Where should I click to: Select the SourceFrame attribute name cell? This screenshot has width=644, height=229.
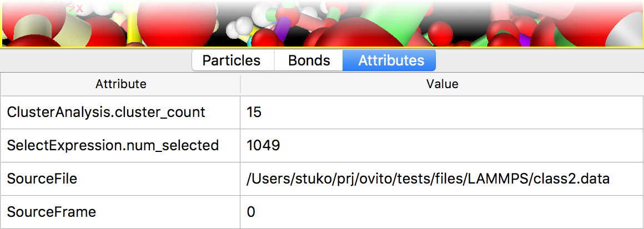(x=51, y=212)
